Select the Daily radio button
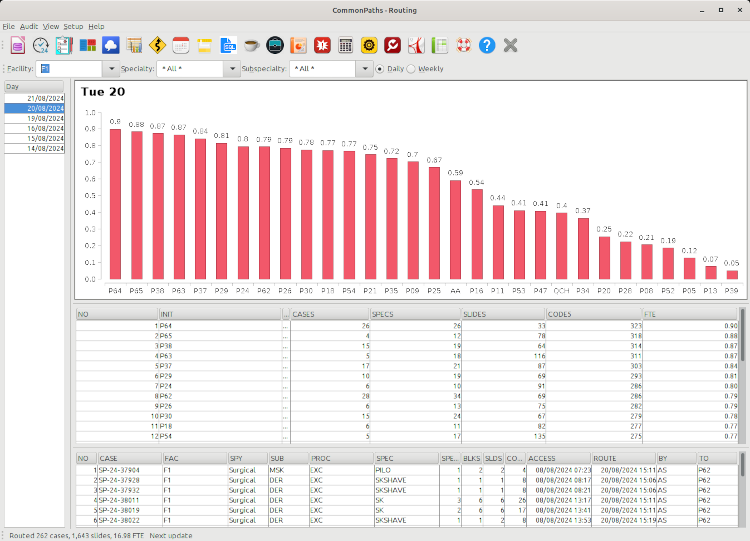This screenshot has width=750, height=541. pyautogui.click(x=380, y=69)
